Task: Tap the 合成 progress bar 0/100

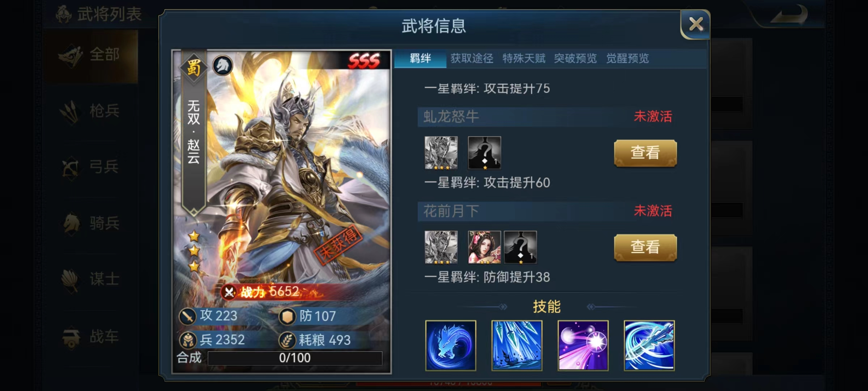Action: pyautogui.click(x=295, y=358)
